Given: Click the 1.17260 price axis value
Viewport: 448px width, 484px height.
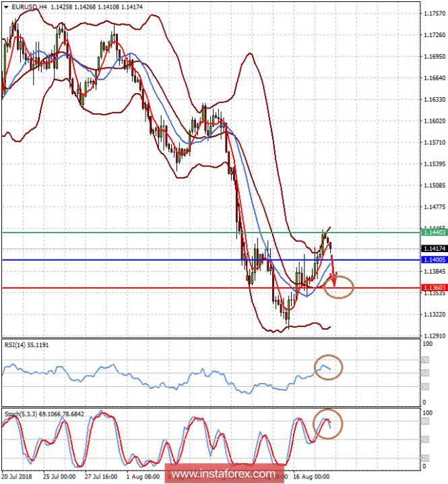Looking at the screenshot, I should (435, 35).
